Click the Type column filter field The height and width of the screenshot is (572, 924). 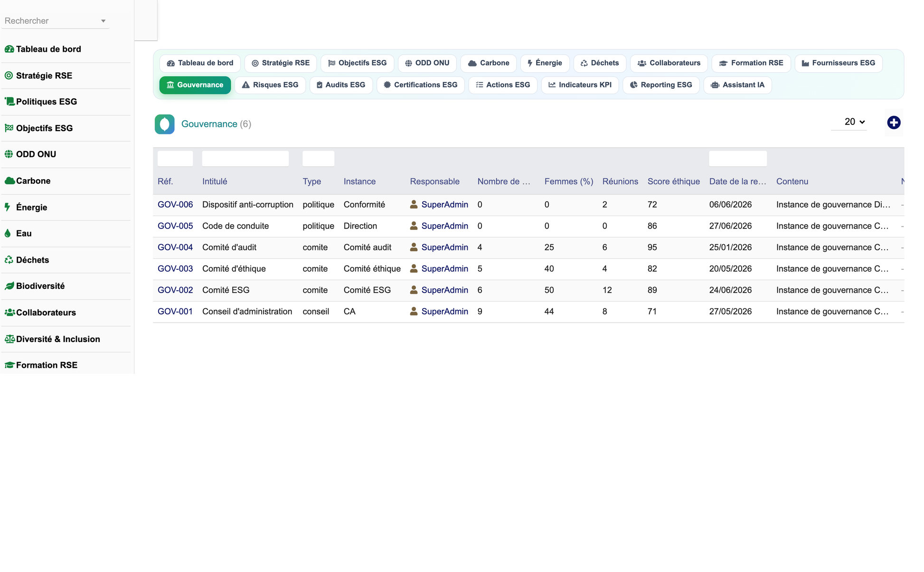click(x=318, y=159)
